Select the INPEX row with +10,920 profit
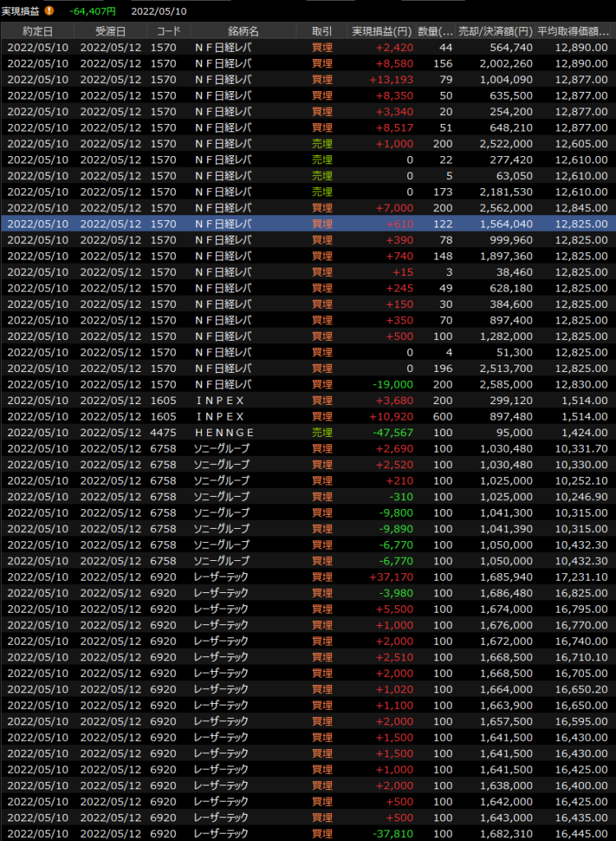The image size is (616, 841). click(x=308, y=416)
